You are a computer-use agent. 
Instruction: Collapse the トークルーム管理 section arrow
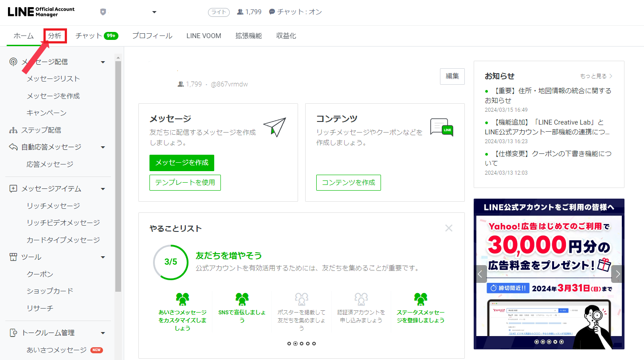pos(103,333)
